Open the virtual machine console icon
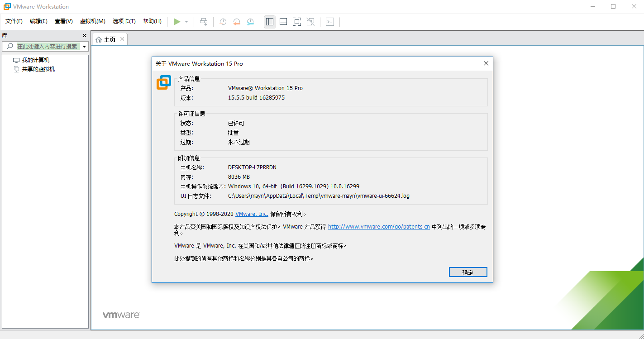Screen dimensions: 644x339 pyautogui.click(x=330, y=21)
